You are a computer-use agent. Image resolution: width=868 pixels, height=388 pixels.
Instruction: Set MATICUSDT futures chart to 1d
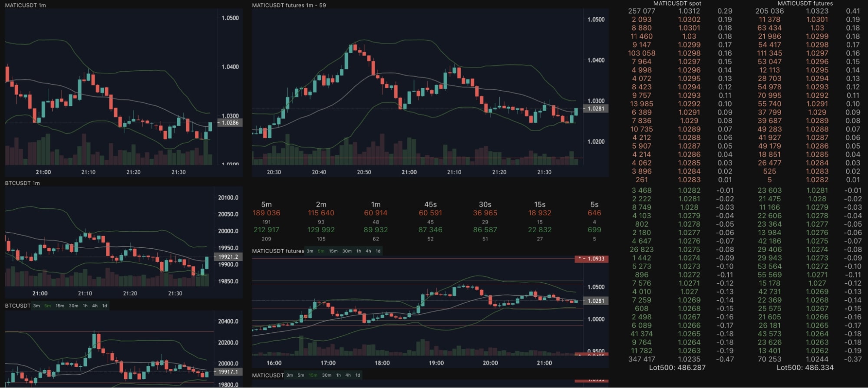tap(378, 251)
